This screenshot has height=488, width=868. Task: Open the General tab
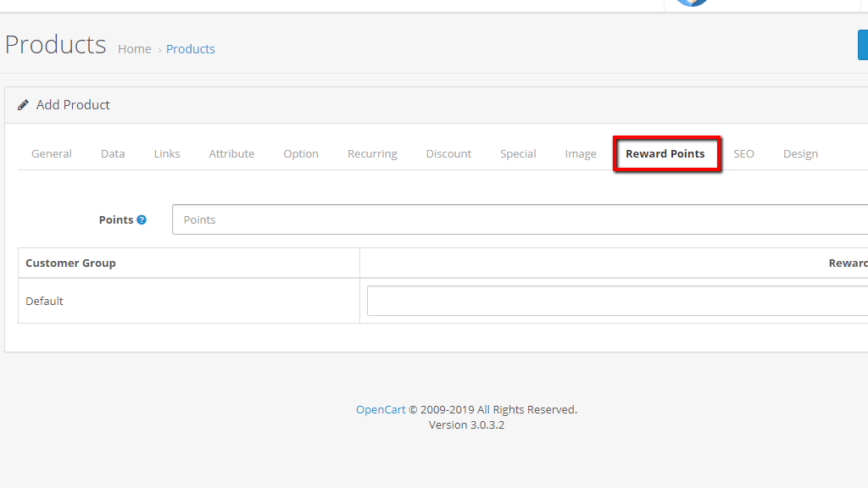[52, 154]
